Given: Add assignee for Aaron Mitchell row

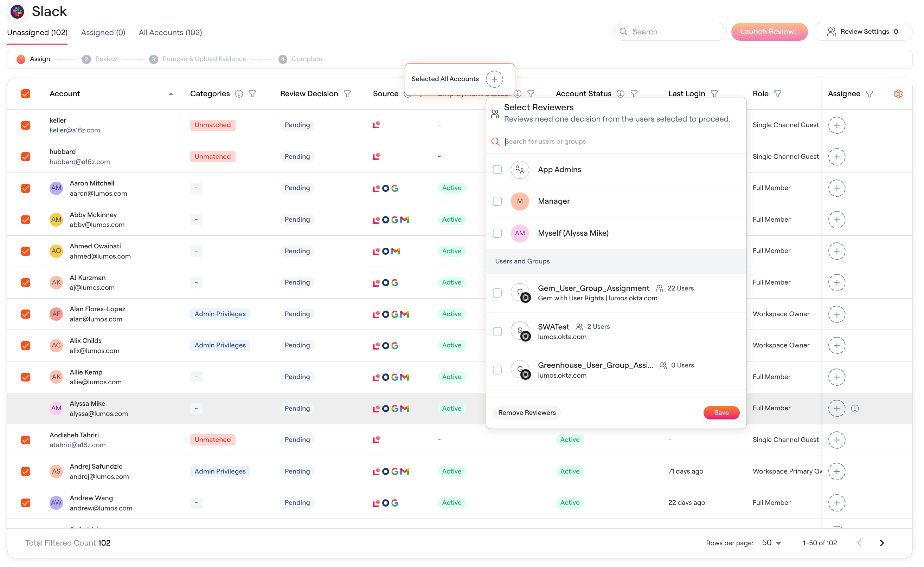Looking at the screenshot, I should pos(836,188).
